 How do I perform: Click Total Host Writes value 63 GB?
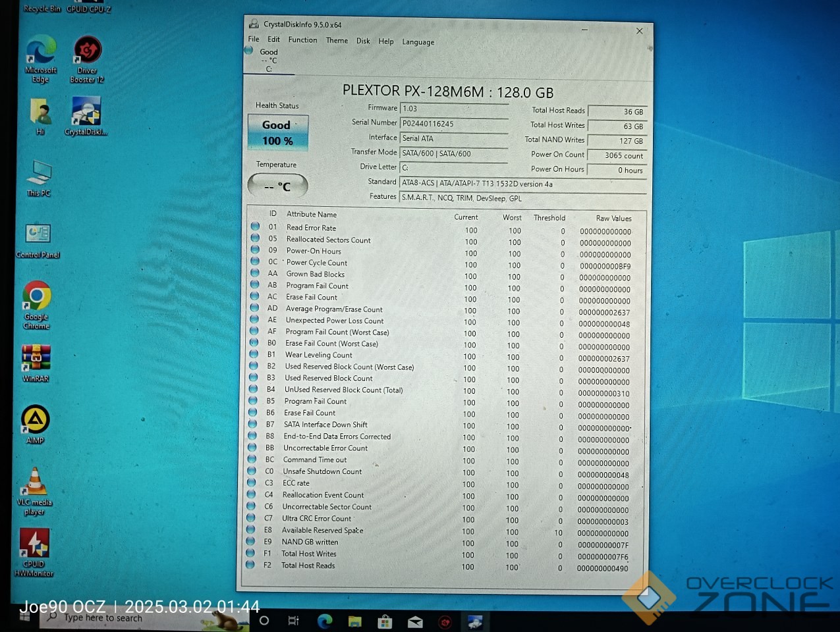(617, 126)
